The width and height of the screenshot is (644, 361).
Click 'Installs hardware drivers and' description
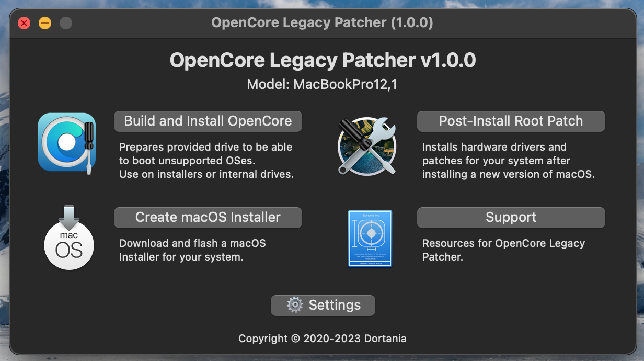(494, 147)
